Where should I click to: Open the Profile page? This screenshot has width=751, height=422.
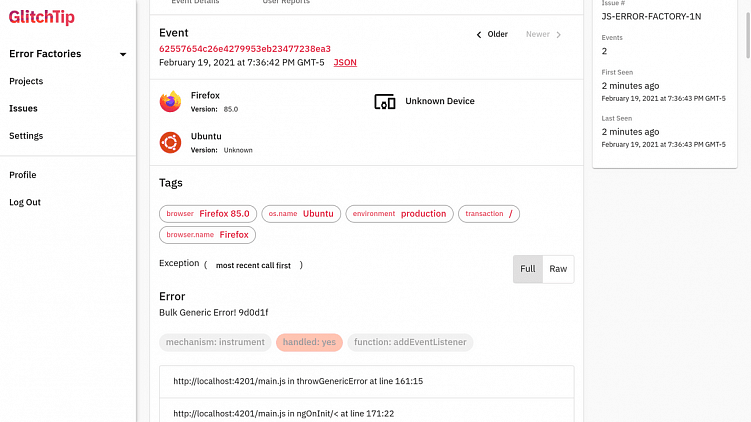[22, 175]
